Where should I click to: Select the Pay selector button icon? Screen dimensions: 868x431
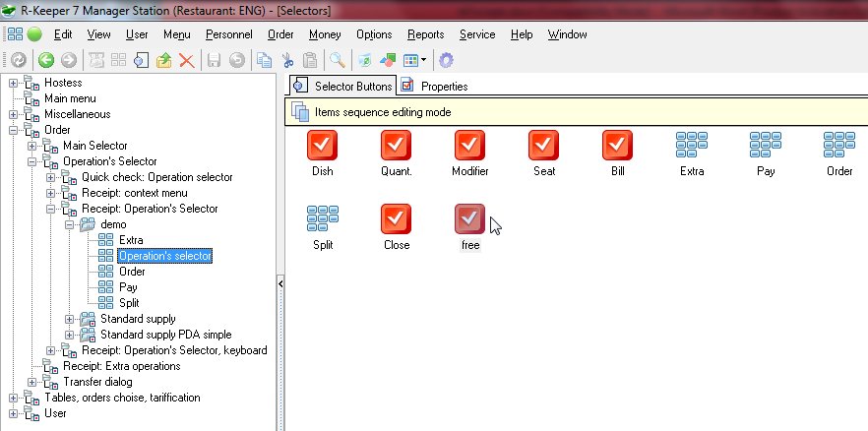(x=766, y=145)
